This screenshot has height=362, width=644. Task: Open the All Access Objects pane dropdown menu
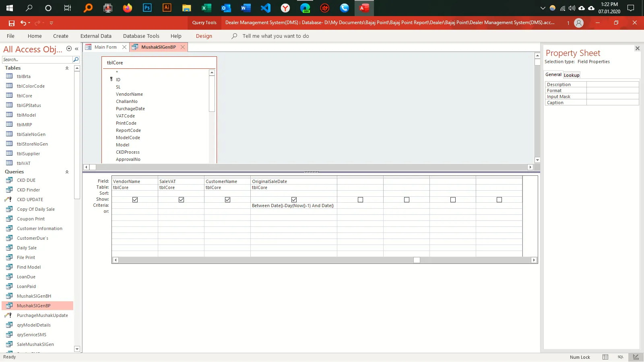(x=69, y=49)
